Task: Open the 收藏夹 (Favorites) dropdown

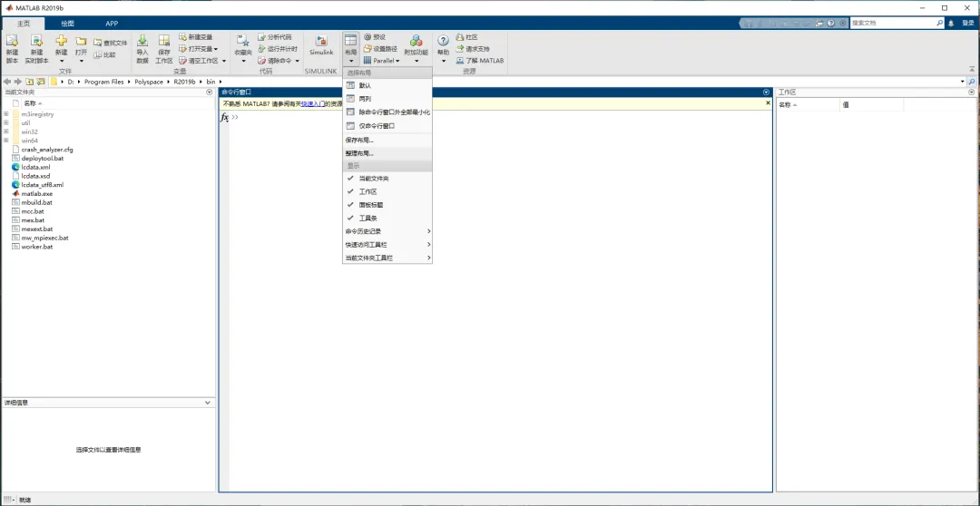Action: coord(243,48)
